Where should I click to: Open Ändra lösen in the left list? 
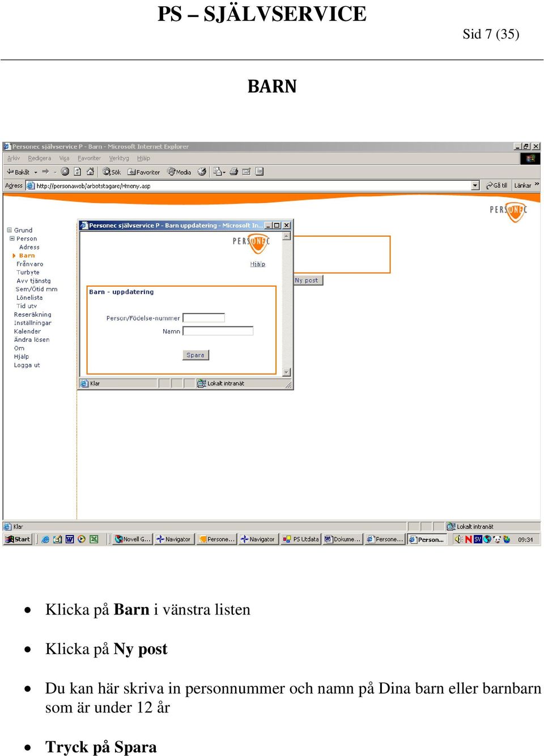click(x=32, y=340)
